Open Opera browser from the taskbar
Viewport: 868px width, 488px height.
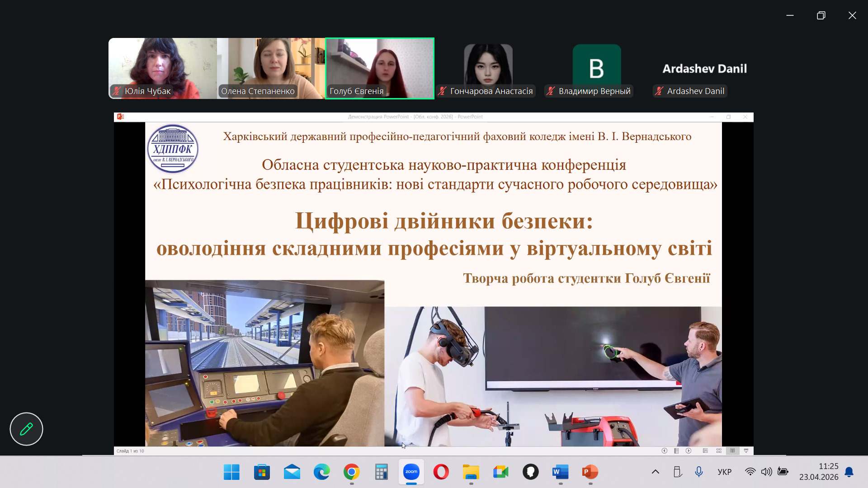tap(441, 472)
